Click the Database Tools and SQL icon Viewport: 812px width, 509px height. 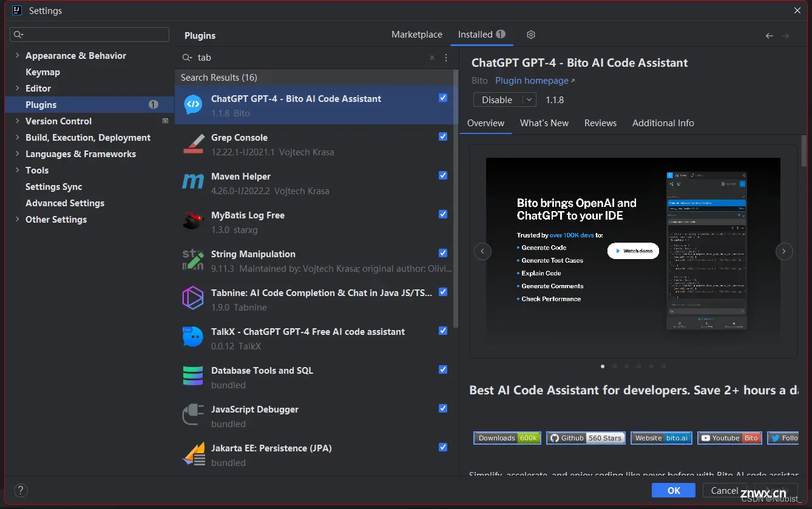(193, 377)
